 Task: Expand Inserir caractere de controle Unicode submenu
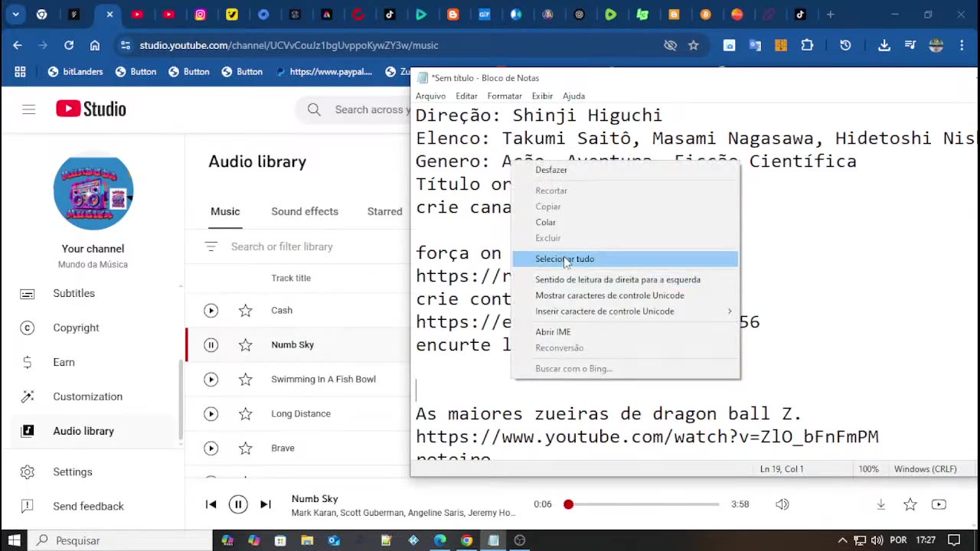(x=626, y=311)
